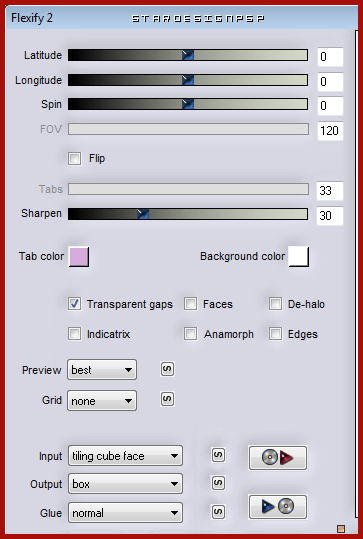This screenshot has width=363, height=539.
Task: Click the S icon next to Preview
Action: click(167, 369)
